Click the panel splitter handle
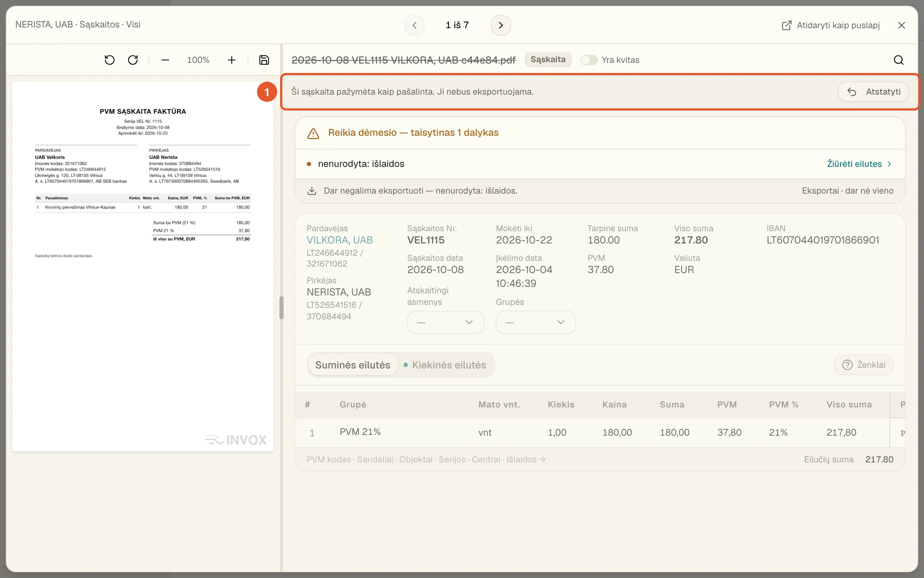The height and width of the screenshot is (578, 924). (282, 308)
